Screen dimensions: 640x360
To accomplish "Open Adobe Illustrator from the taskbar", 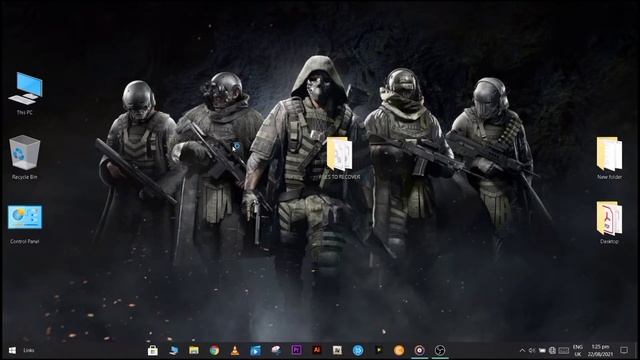I will click(317, 350).
